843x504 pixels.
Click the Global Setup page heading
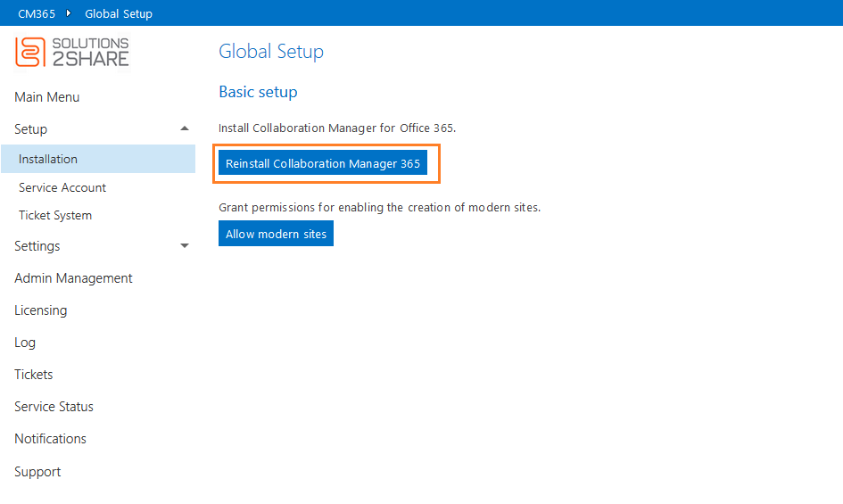[x=271, y=51]
